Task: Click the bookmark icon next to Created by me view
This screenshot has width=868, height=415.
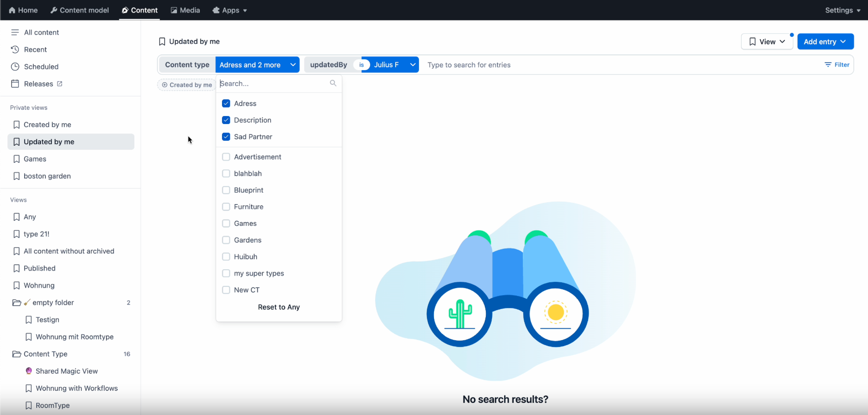Action: [x=16, y=125]
